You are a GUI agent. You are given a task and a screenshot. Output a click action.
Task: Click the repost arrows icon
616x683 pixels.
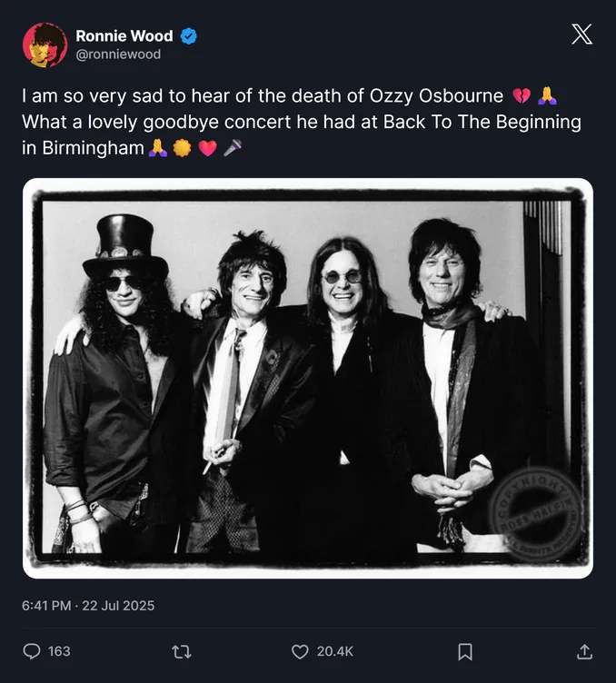[182, 652]
